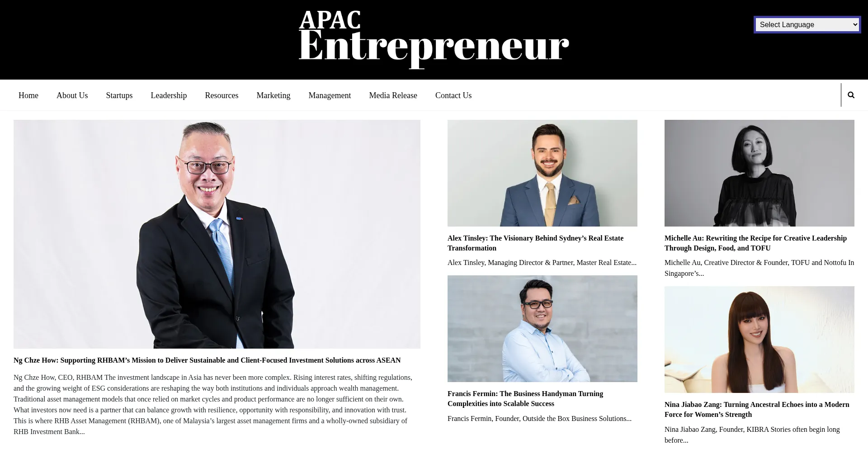Go to the Home menu item
The width and height of the screenshot is (868, 449).
28,95
